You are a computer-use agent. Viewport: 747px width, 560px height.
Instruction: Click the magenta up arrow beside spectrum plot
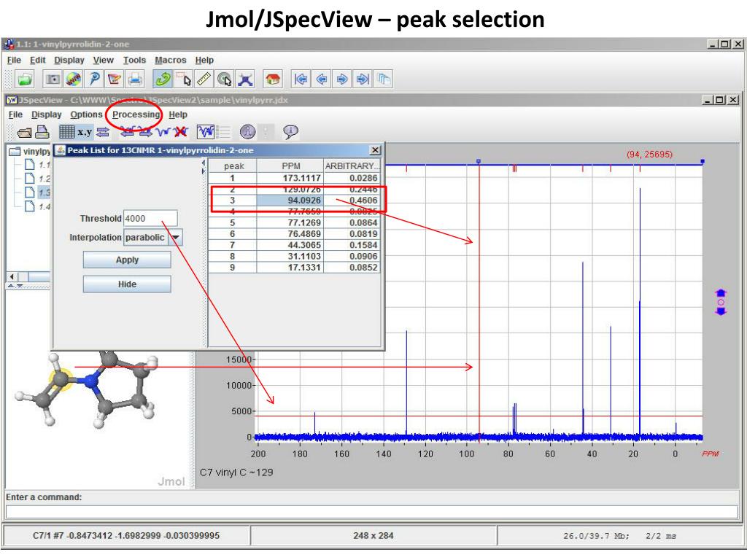coord(721,293)
